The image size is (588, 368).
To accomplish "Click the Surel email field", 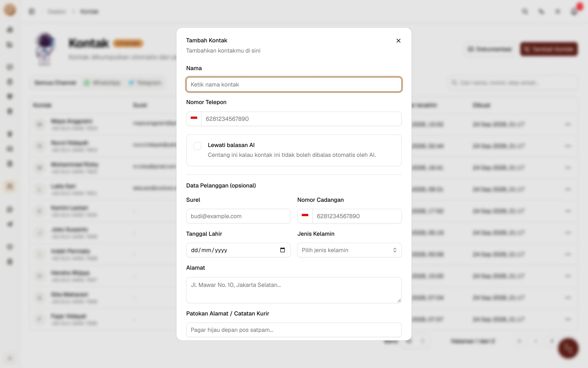I will pyautogui.click(x=238, y=216).
